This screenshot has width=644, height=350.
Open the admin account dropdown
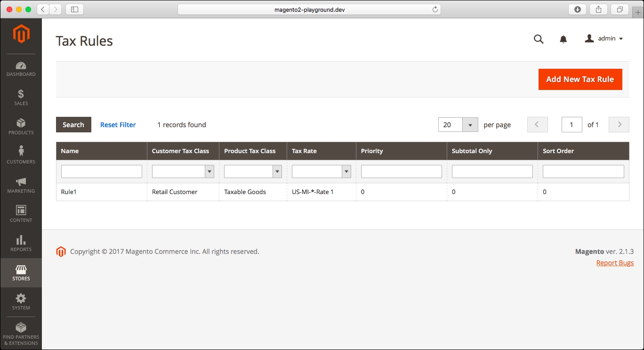(x=604, y=39)
